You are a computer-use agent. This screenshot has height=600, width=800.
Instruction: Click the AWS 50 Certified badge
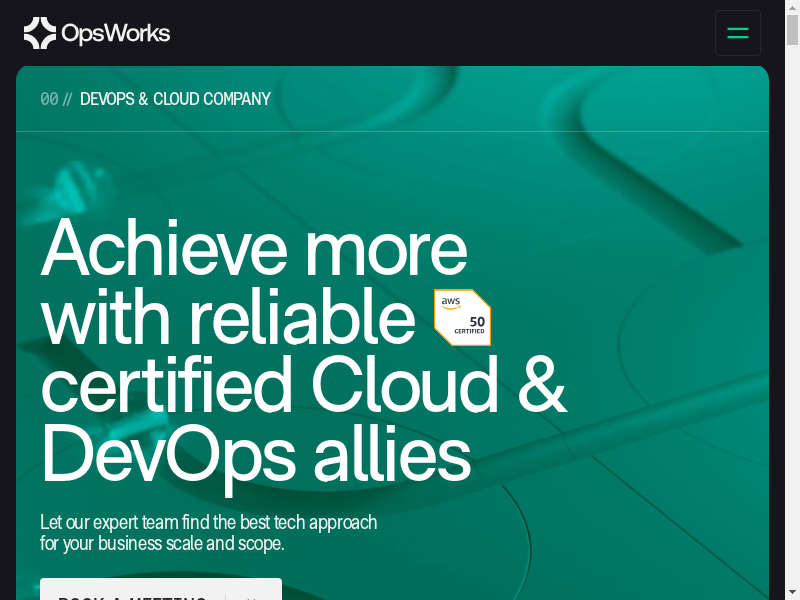click(462, 318)
